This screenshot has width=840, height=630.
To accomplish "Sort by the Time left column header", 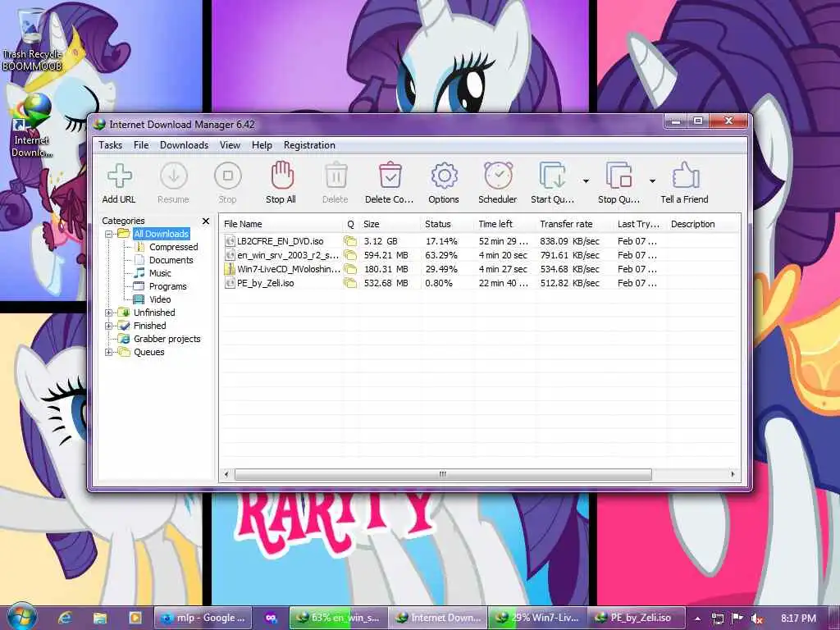I will click(x=504, y=224).
